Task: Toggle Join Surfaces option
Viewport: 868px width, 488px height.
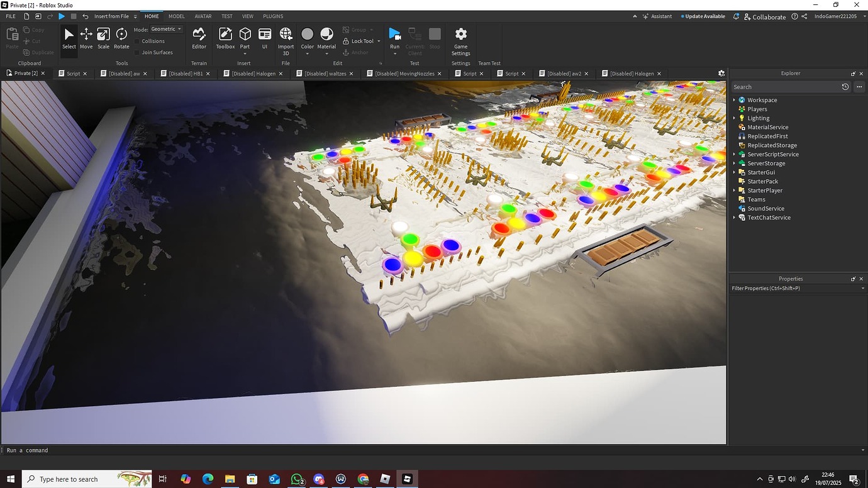Action: pos(137,52)
